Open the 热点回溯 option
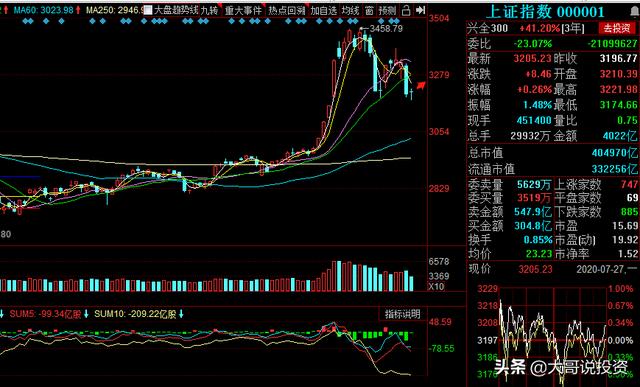640x387 pixels. 287,10
